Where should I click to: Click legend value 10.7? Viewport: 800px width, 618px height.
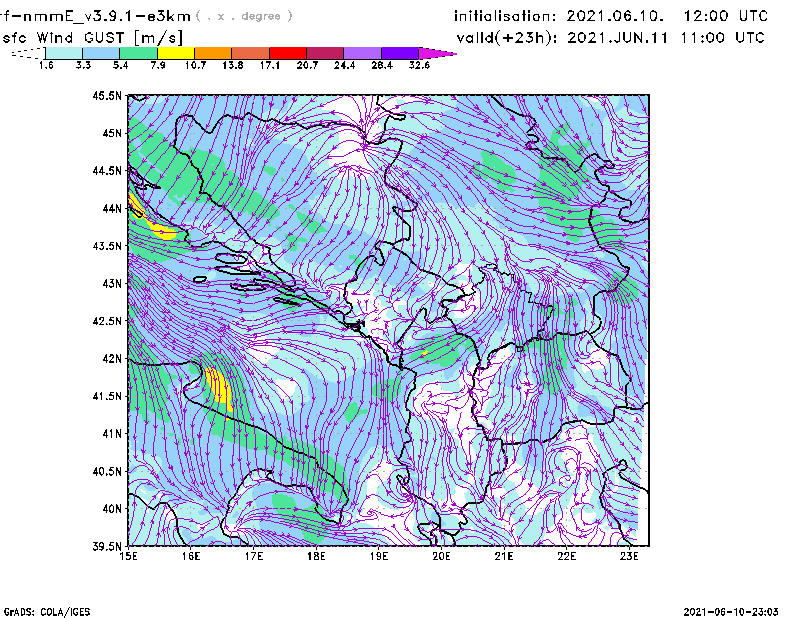195,65
